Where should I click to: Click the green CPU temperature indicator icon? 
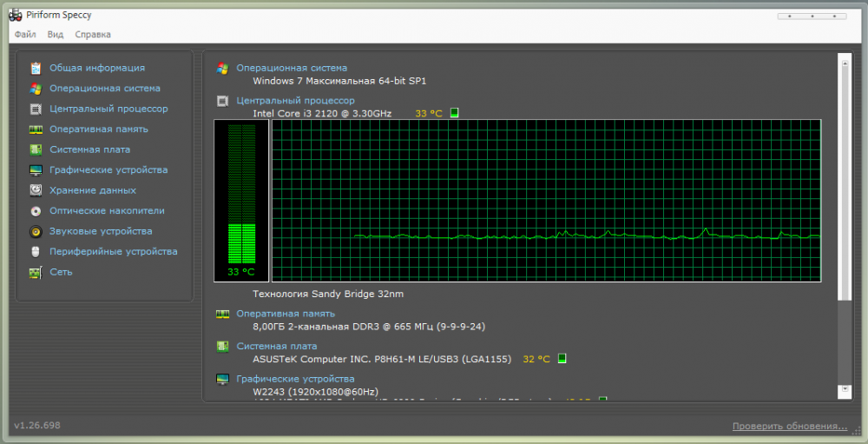pyautogui.click(x=454, y=113)
